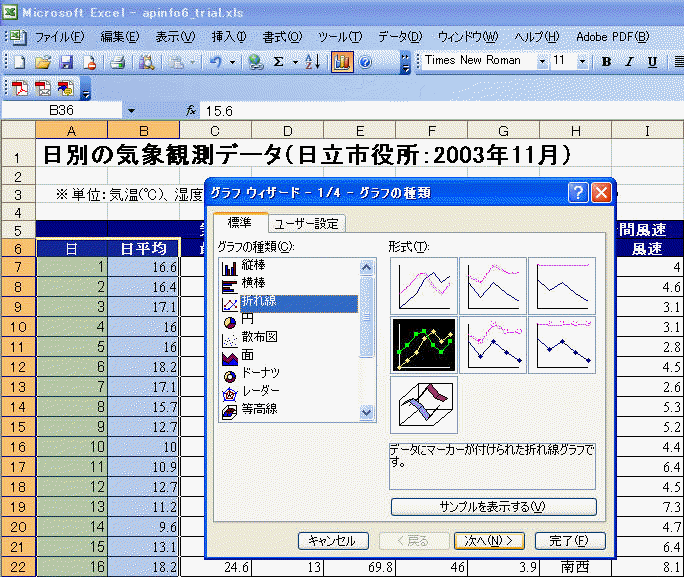This screenshot has height=577, width=684.
Task: Toggle Italic formatting
Action: pyautogui.click(x=629, y=62)
